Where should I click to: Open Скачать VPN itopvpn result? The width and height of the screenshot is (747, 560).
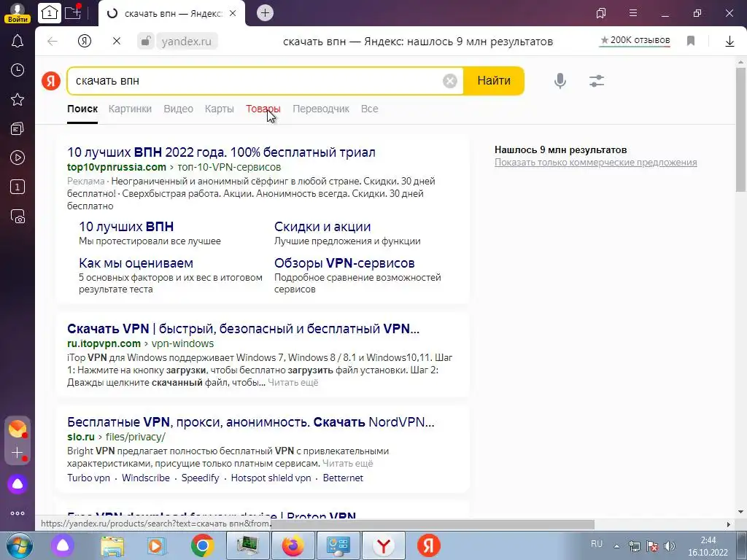[243, 329]
